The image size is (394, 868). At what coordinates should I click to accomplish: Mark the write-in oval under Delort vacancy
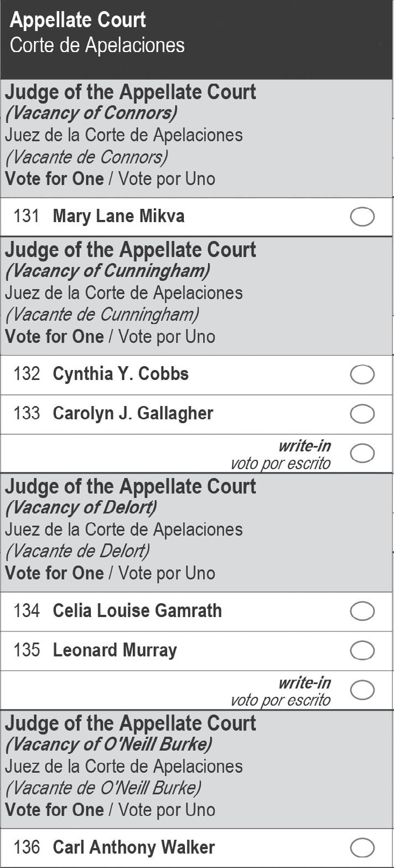coord(362,690)
